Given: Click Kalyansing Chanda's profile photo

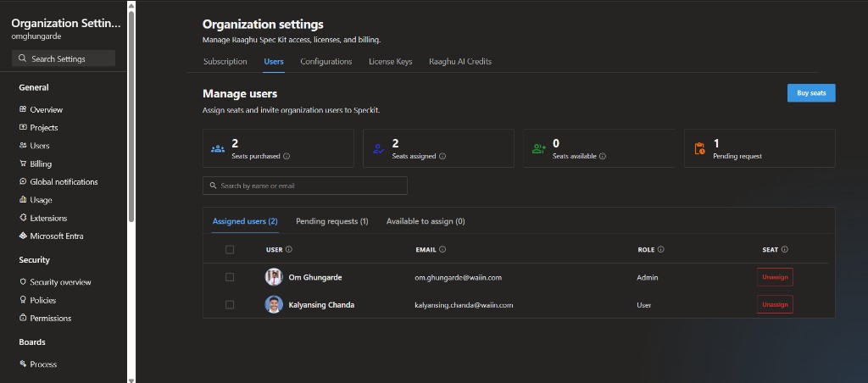Looking at the screenshot, I should click(274, 304).
